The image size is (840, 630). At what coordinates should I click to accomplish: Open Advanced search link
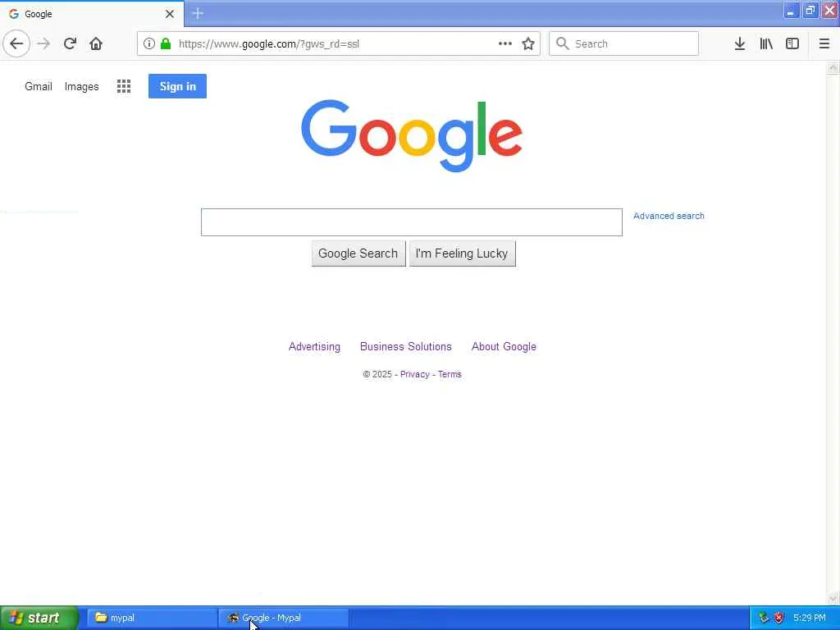pyautogui.click(x=669, y=216)
